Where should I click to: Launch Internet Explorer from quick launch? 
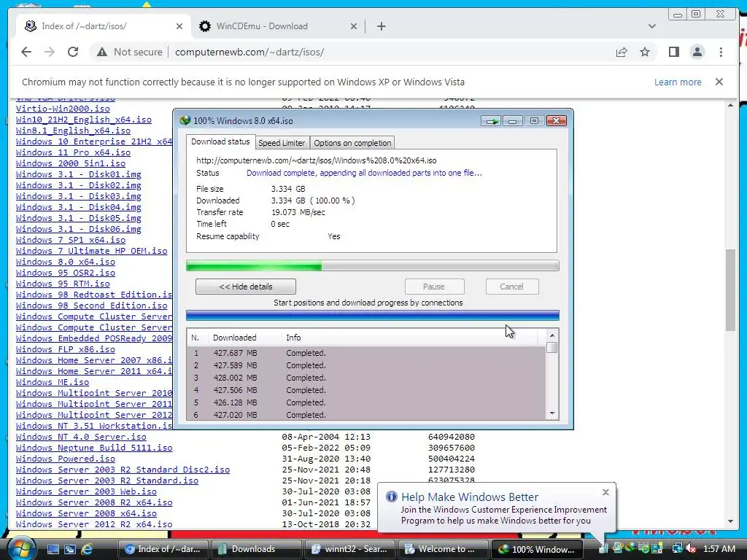88,549
